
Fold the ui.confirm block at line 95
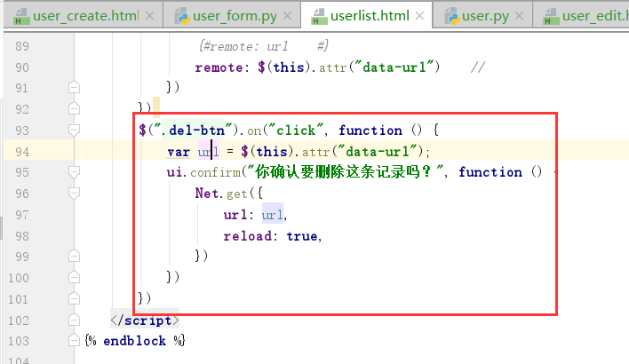[x=75, y=172]
